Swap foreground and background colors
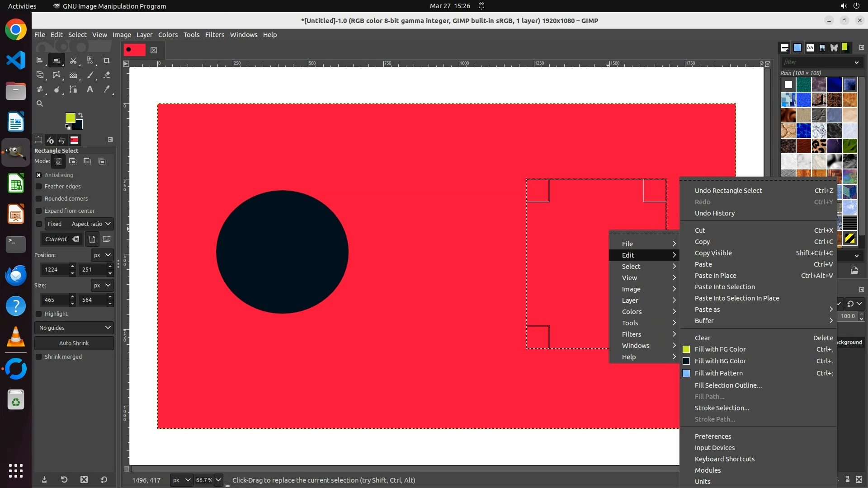 click(x=80, y=115)
